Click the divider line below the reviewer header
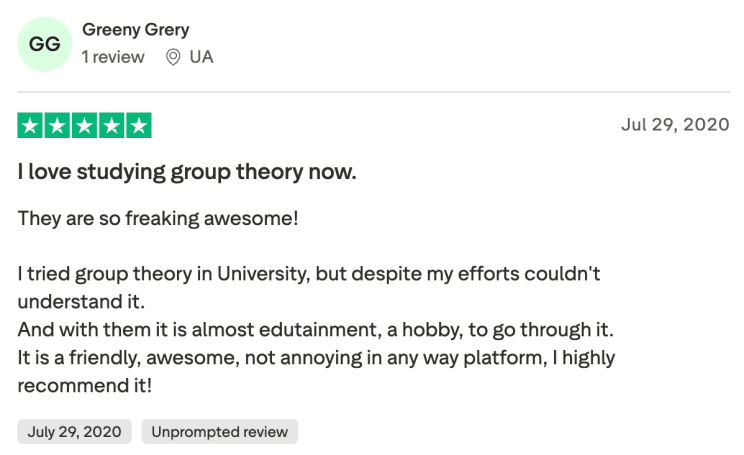Screen dimensions: 744x455 (x=372, y=92)
